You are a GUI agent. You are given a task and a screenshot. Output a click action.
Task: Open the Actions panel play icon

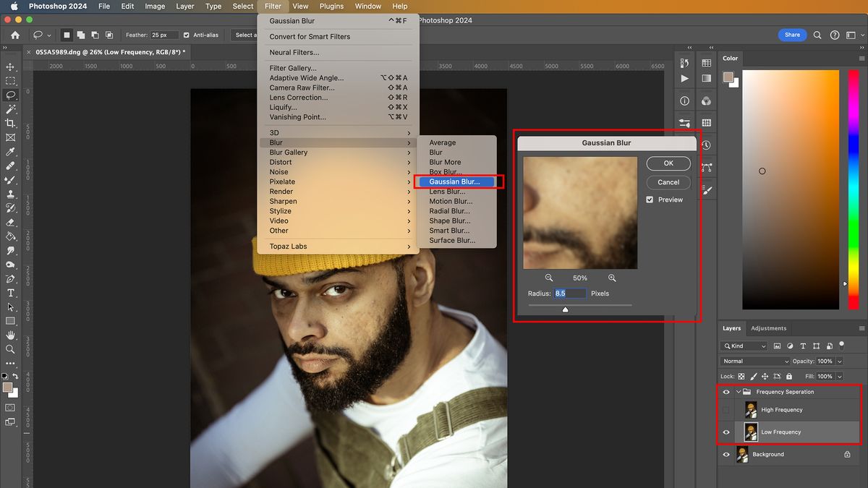[x=685, y=79]
